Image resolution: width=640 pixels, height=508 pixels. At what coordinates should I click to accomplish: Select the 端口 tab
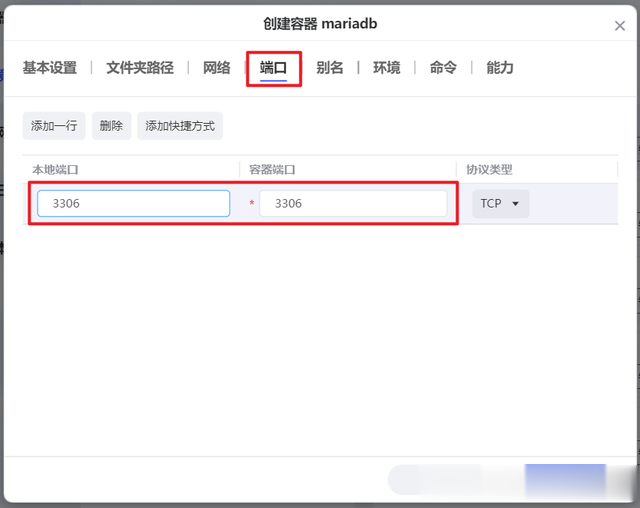(273, 68)
